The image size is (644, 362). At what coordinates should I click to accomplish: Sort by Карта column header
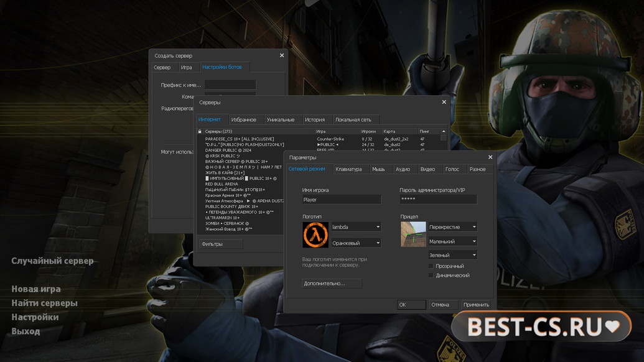point(400,131)
